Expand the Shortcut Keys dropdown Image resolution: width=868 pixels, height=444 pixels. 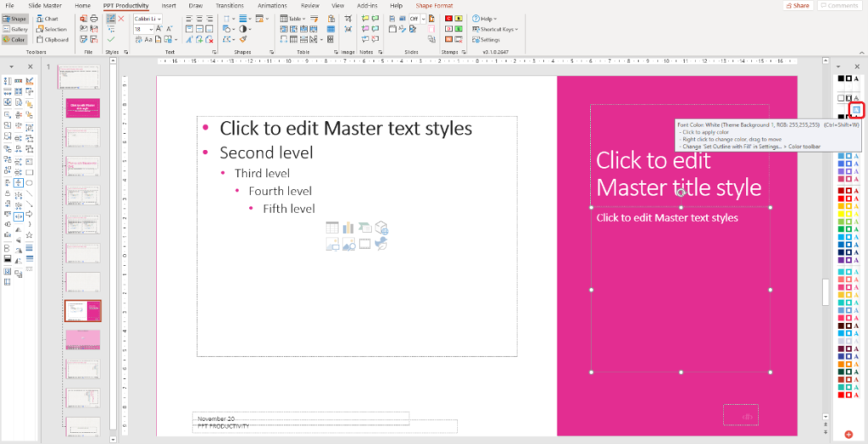click(x=495, y=29)
